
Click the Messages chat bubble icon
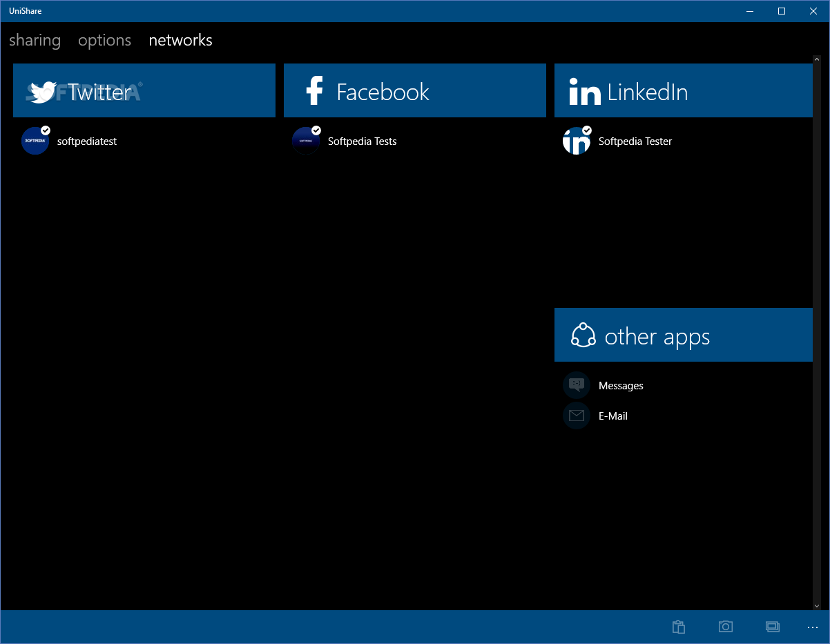(x=577, y=385)
